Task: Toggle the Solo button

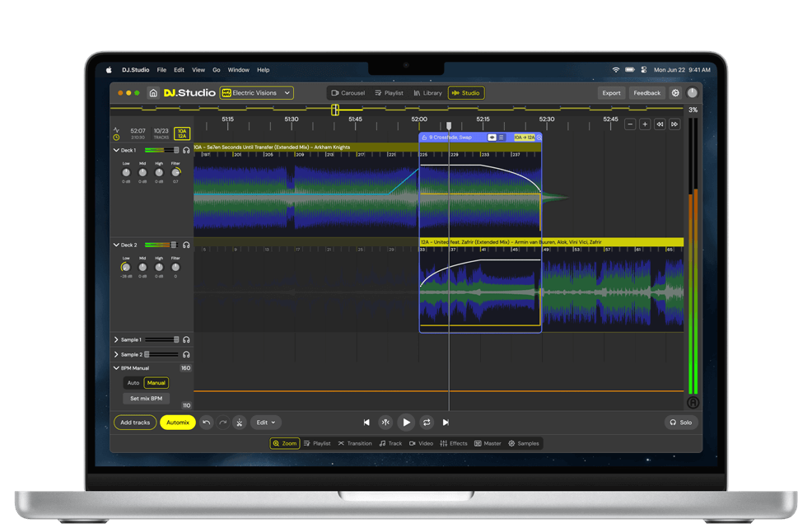Action: [x=681, y=423]
